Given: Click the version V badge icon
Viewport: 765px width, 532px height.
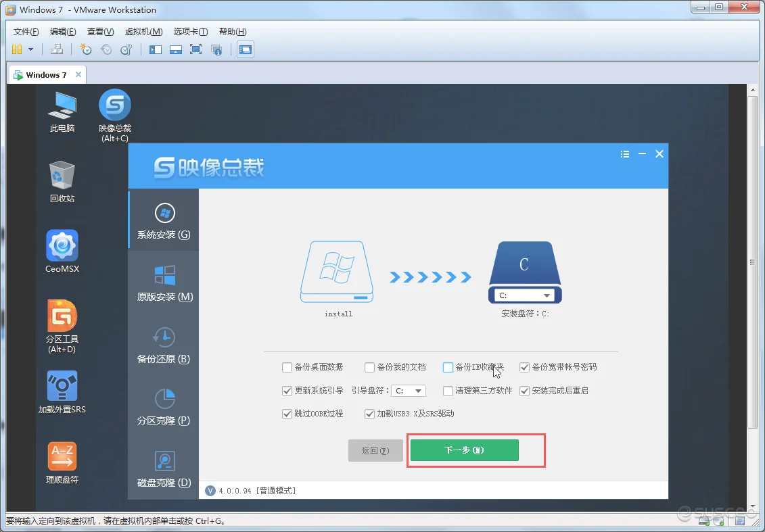Looking at the screenshot, I should tap(210, 491).
